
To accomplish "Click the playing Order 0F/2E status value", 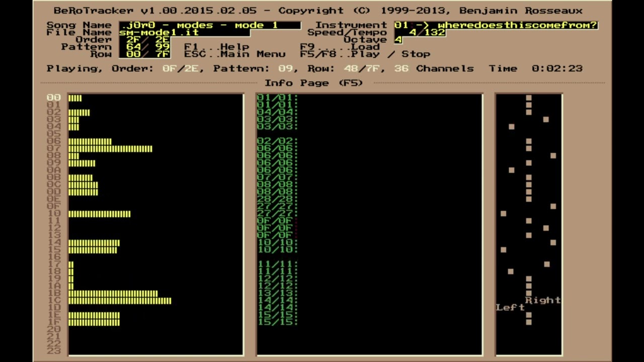I will [180, 68].
